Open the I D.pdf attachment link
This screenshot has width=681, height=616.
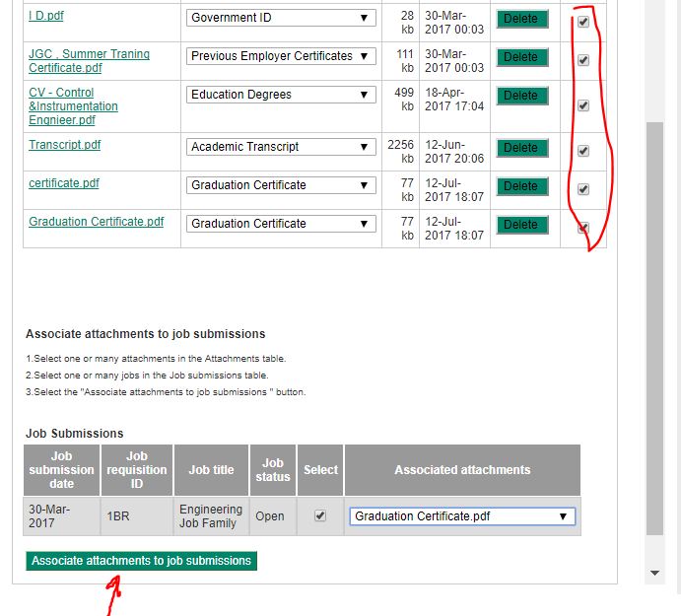46,17
